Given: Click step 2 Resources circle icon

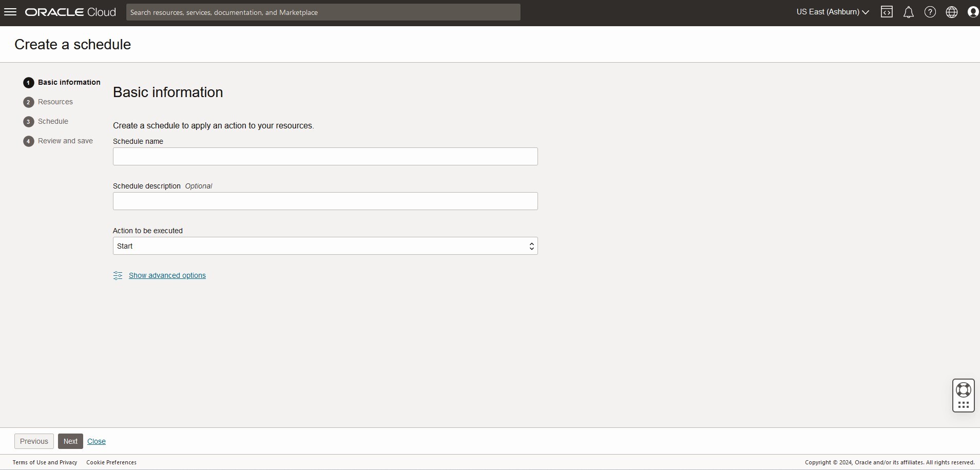Looking at the screenshot, I should (x=28, y=102).
